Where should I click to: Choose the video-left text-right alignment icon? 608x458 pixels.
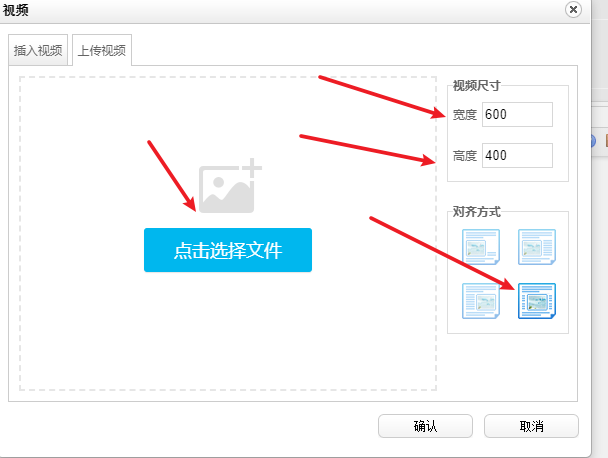click(536, 247)
